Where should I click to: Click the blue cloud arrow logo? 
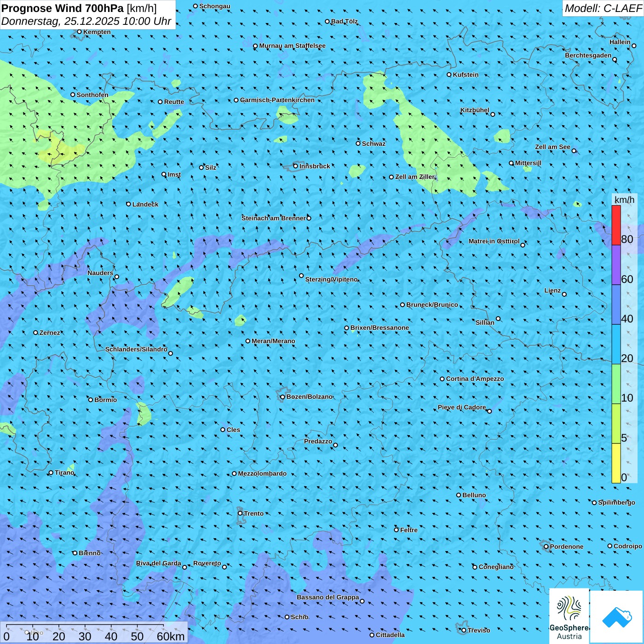(616, 617)
